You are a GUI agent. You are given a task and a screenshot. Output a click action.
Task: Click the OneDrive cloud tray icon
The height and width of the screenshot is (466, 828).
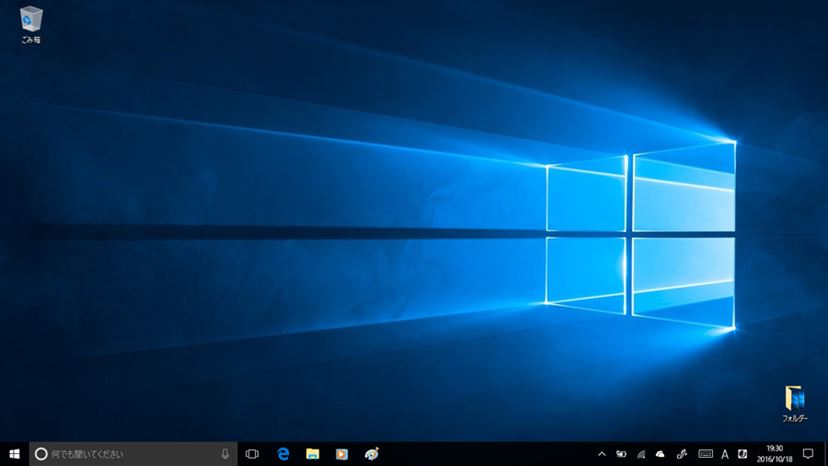[660, 454]
